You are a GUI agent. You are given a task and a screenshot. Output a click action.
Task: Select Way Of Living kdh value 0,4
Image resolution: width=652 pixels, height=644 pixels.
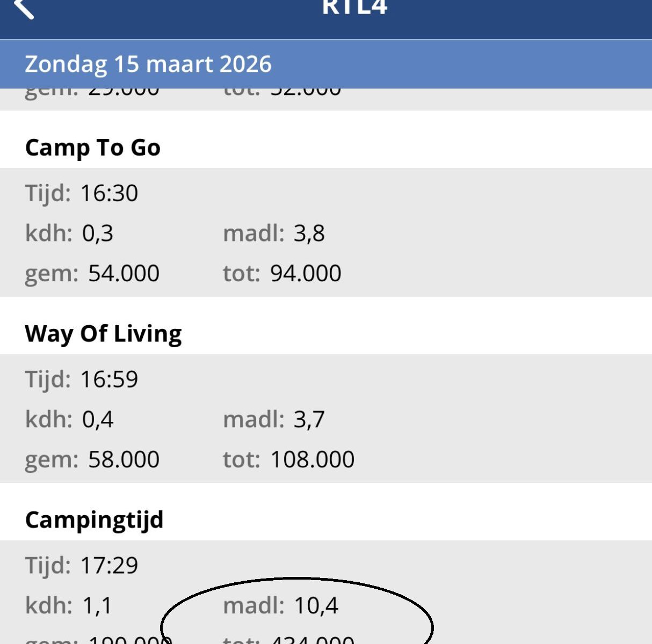click(97, 419)
